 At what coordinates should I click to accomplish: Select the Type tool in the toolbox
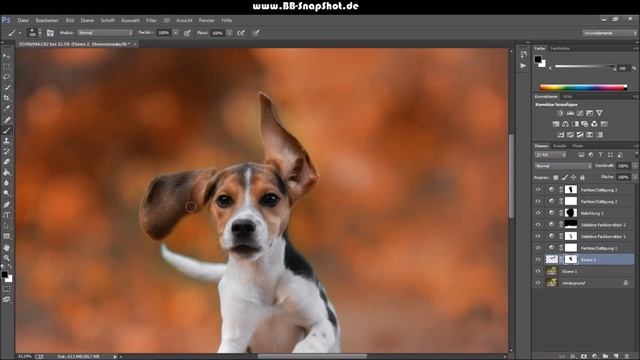(x=7, y=215)
